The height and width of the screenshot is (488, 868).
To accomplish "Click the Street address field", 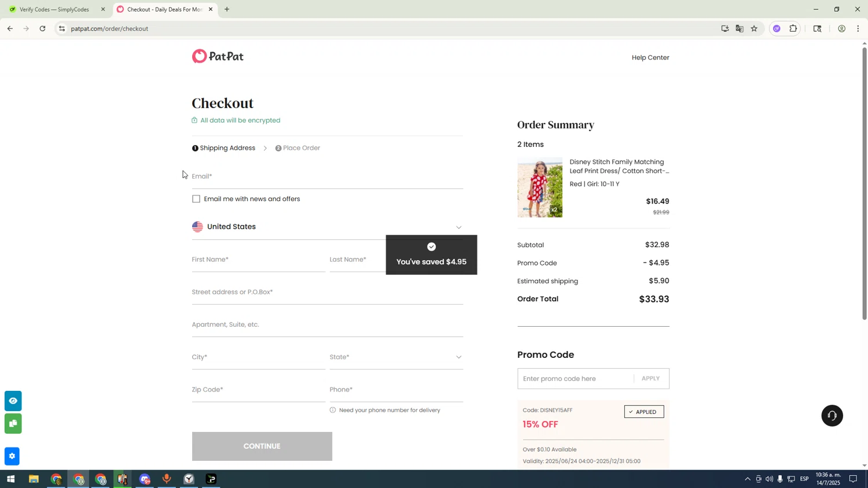I will pyautogui.click(x=327, y=293).
